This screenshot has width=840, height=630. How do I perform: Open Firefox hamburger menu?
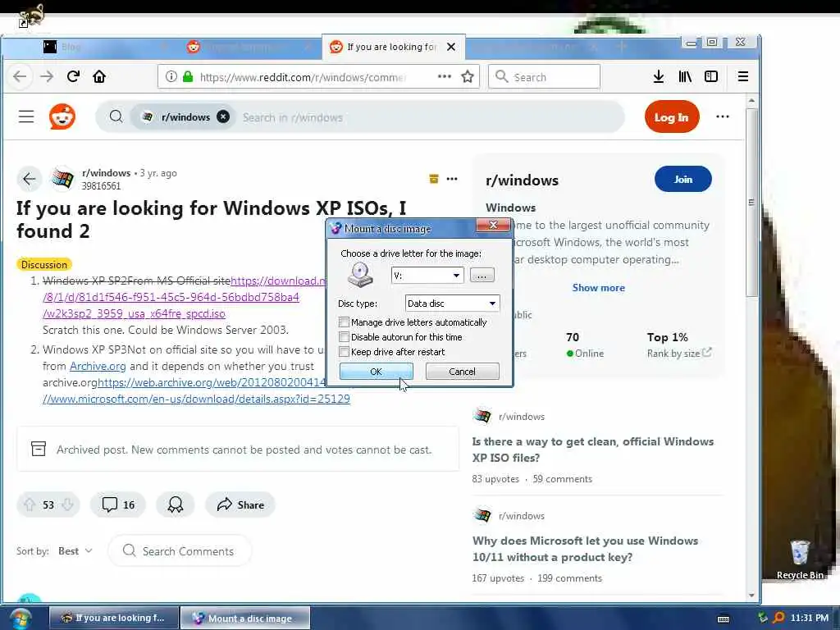pyautogui.click(x=742, y=76)
